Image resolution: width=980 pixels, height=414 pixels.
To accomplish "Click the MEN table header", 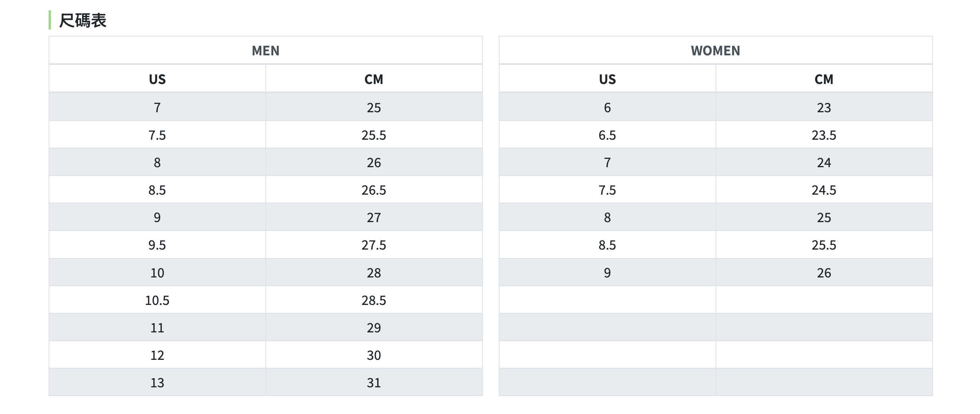I will pyautogui.click(x=265, y=51).
